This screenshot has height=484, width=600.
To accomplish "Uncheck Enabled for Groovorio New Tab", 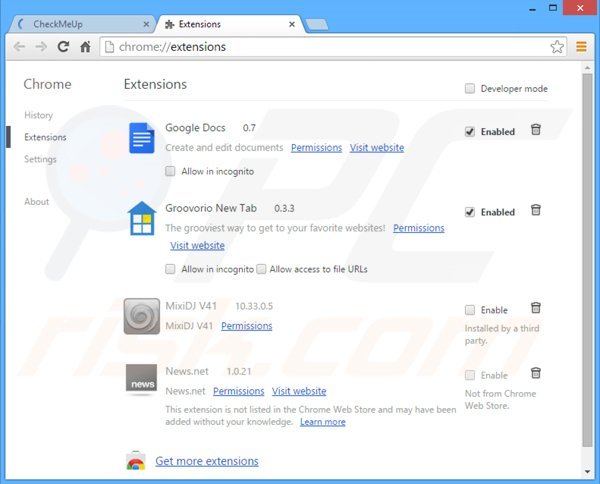I will coord(470,212).
